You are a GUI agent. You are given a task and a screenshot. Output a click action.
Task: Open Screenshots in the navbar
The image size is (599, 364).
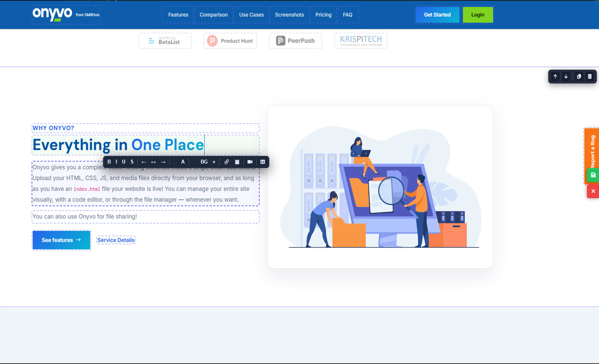(x=289, y=15)
